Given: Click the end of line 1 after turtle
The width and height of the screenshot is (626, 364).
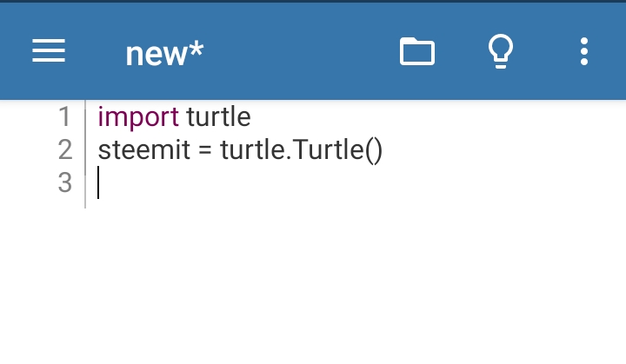Looking at the screenshot, I should (251, 117).
